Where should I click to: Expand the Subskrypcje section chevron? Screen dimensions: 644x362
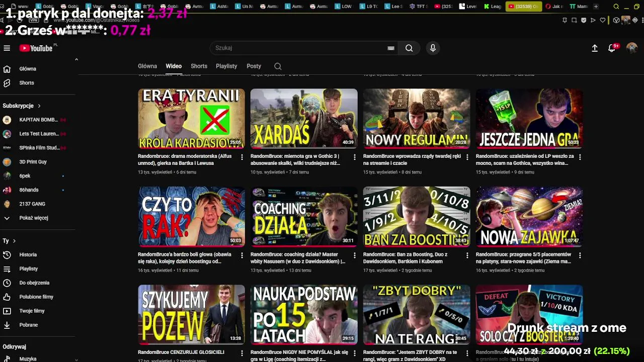point(39,106)
